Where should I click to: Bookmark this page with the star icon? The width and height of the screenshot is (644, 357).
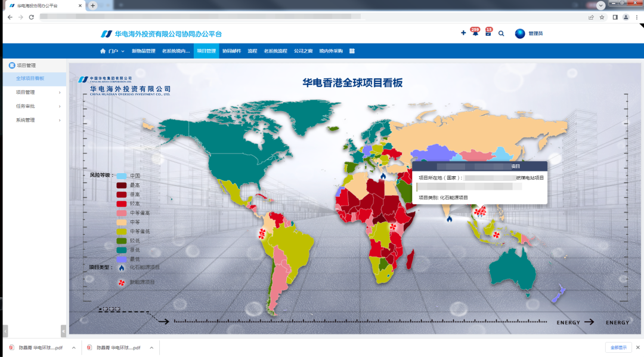[x=602, y=17]
